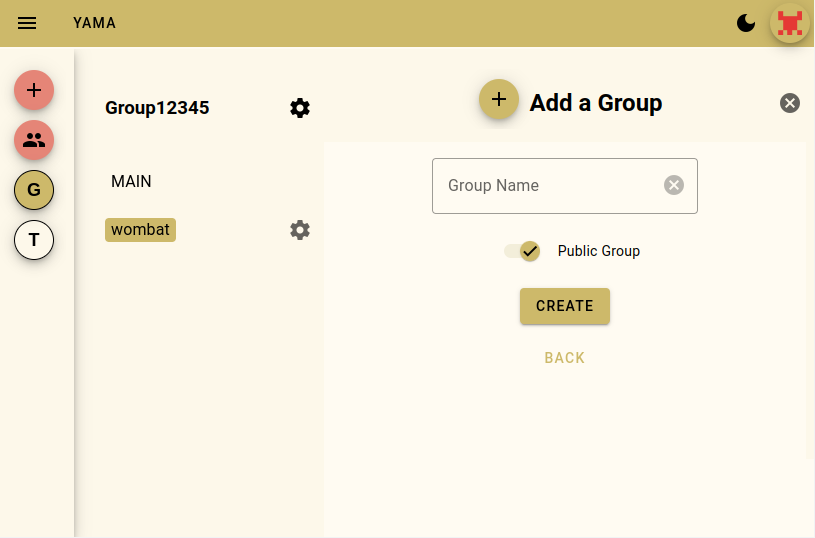Open the people groups sidebar icon
Image resolution: width=815 pixels, height=538 pixels.
point(34,140)
